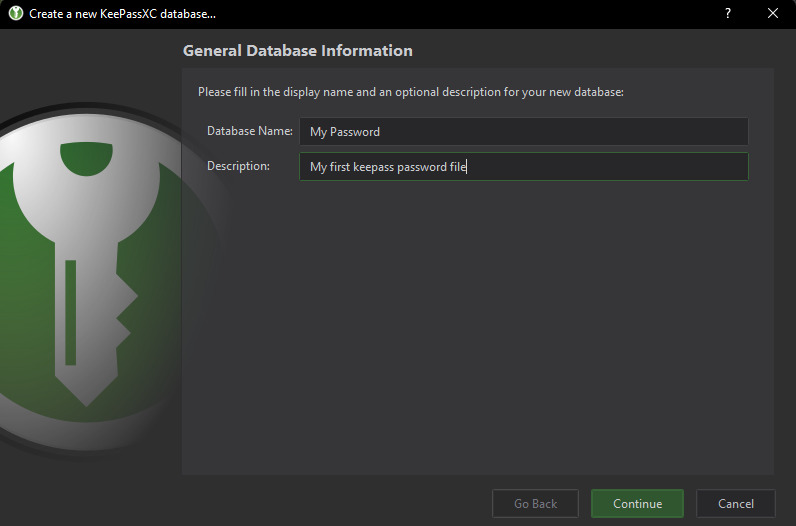Click the pointed tip of the key logo
The image size is (796, 526).
(86, 393)
